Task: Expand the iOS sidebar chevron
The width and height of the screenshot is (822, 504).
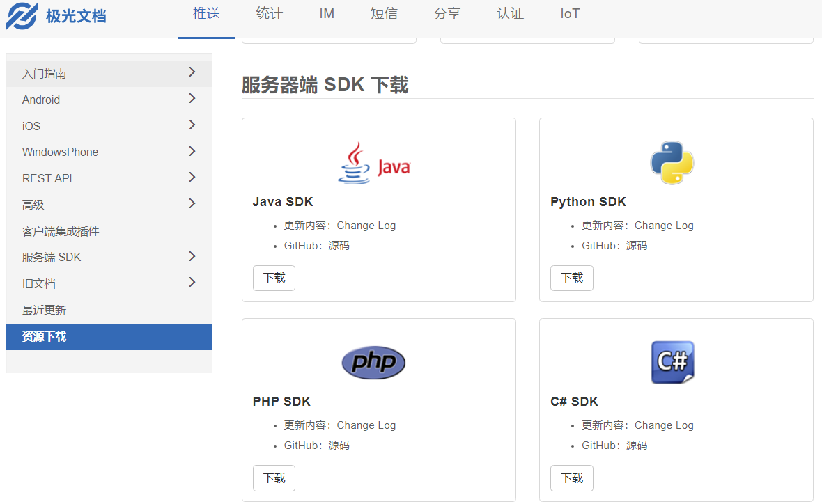Action: tap(192, 124)
